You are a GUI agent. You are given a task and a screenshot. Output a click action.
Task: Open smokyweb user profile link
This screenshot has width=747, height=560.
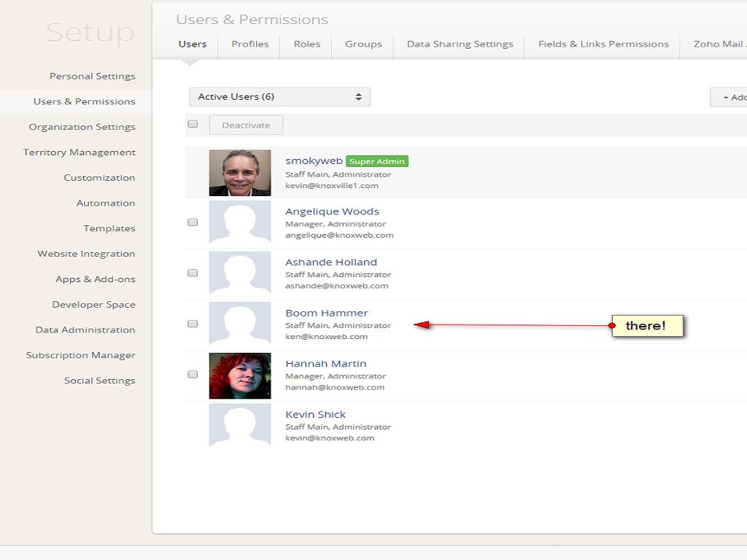click(x=314, y=161)
